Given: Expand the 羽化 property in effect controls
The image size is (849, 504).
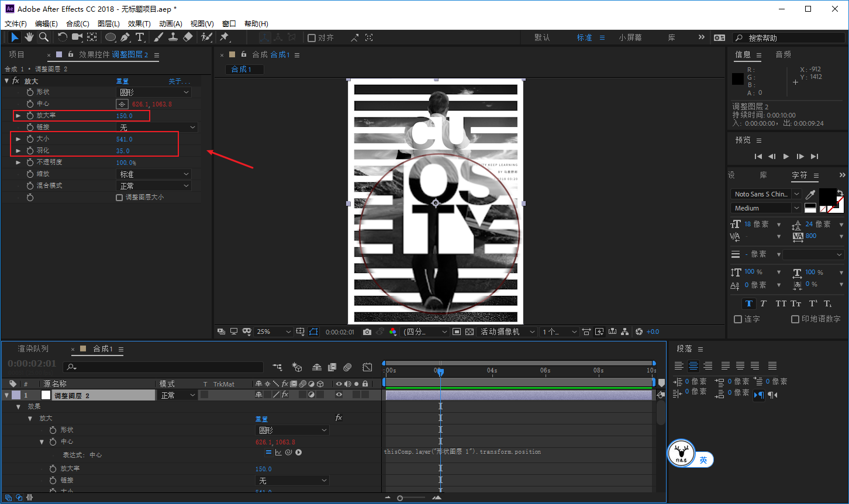Looking at the screenshot, I should [18, 151].
